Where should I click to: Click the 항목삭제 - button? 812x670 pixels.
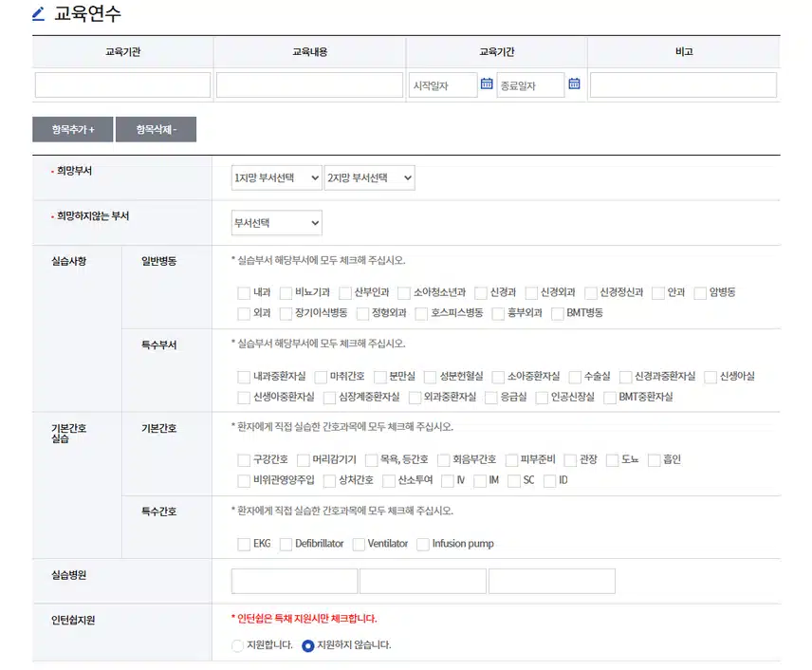coord(156,129)
